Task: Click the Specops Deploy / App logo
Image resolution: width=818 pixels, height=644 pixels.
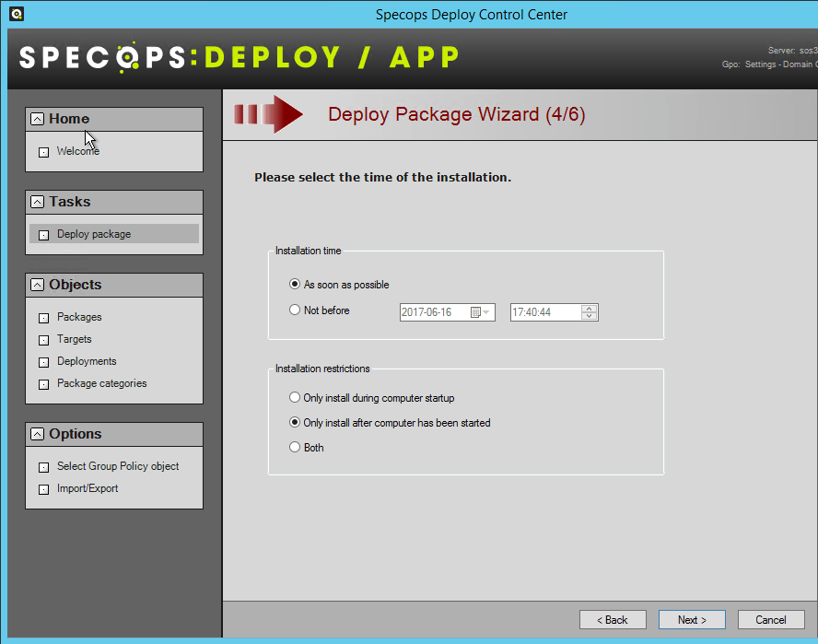Action: pos(240,57)
